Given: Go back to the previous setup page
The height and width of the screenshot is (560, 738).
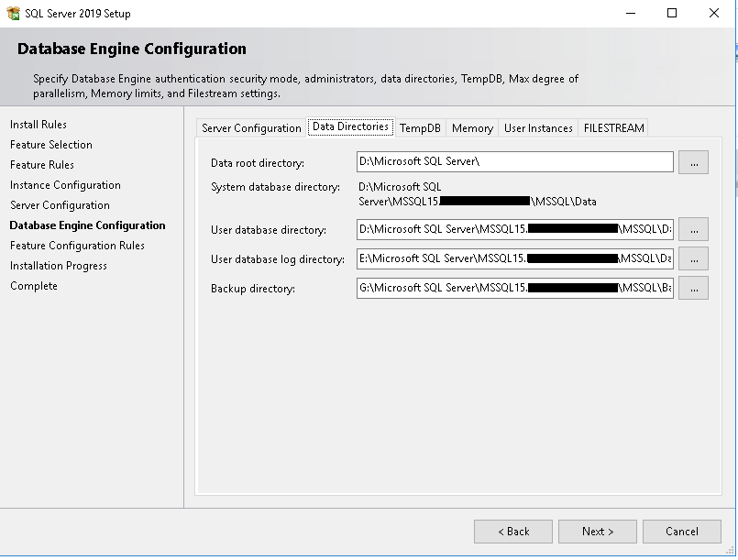Looking at the screenshot, I should point(513,532).
